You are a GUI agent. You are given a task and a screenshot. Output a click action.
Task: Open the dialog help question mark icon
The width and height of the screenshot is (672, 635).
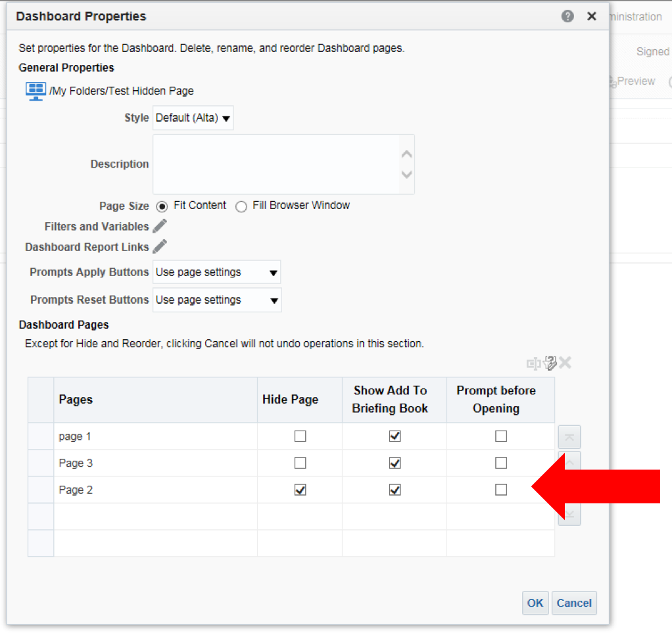[567, 16]
